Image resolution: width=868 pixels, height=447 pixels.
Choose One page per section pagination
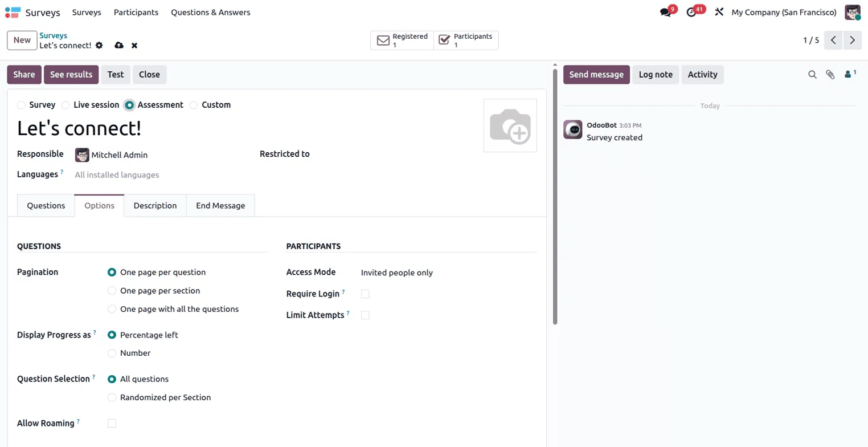point(112,291)
